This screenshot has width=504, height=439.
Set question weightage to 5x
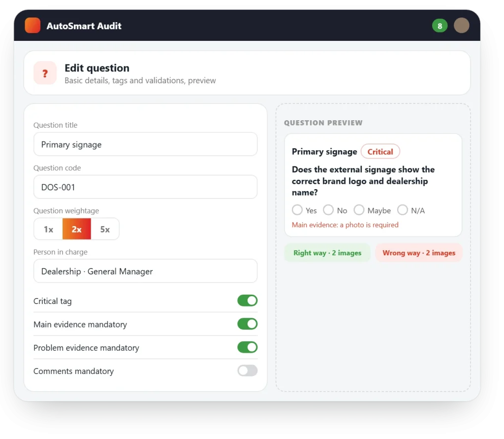pyautogui.click(x=105, y=229)
